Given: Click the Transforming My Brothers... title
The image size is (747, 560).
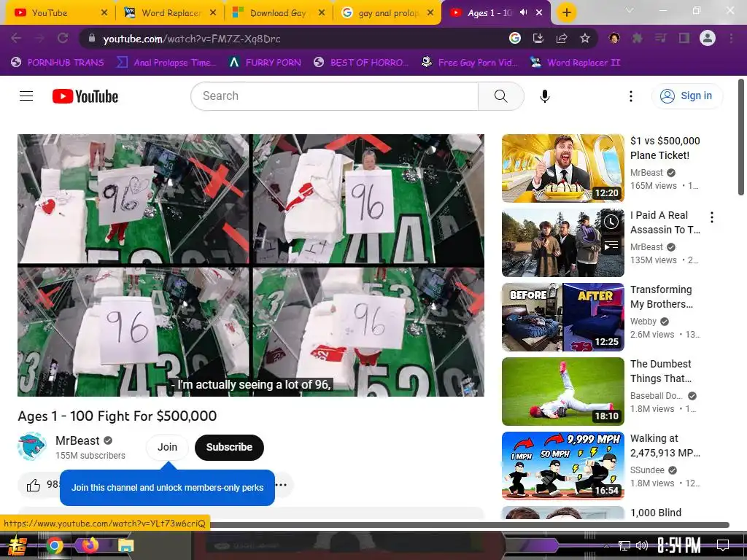Looking at the screenshot, I should [x=662, y=297].
